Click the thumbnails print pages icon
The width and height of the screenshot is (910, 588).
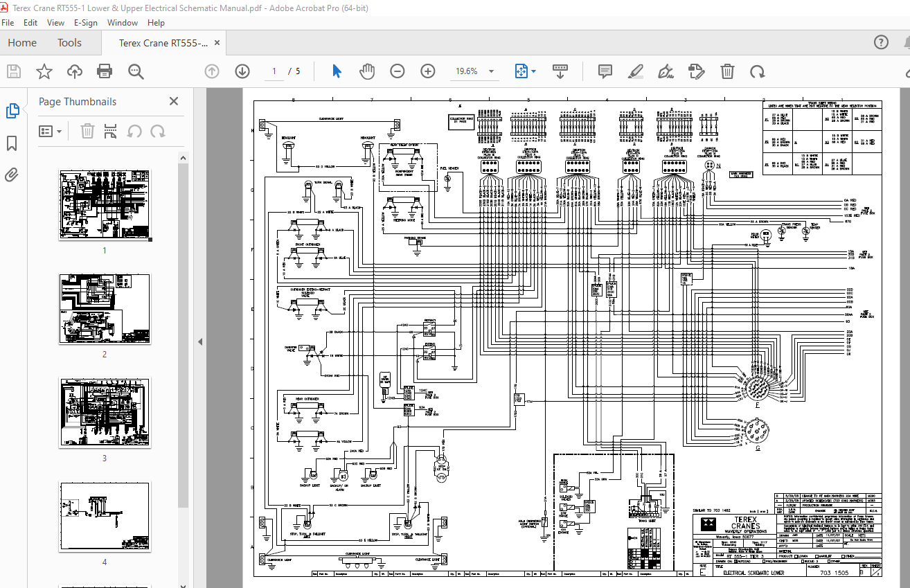click(x=110, y=130)
